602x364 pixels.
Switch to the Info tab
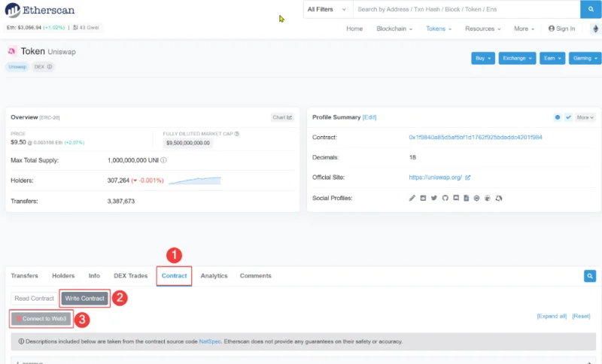click(x=94, y=276)
